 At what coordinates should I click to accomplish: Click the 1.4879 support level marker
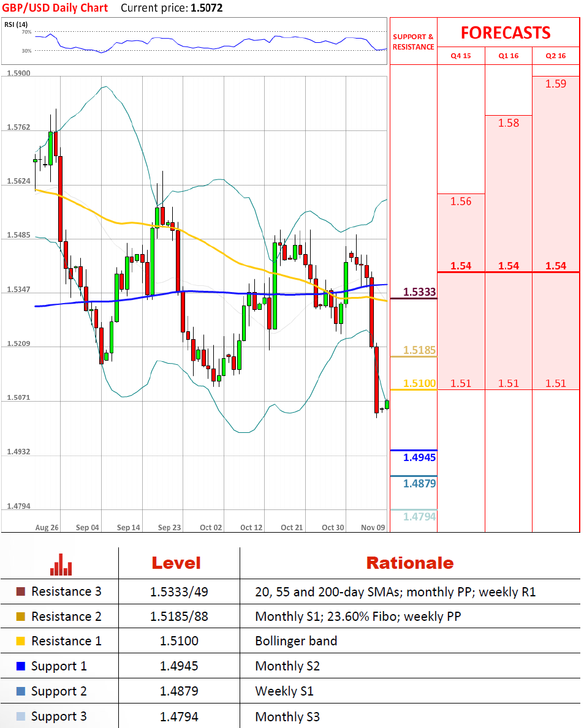tap(419, 483)
